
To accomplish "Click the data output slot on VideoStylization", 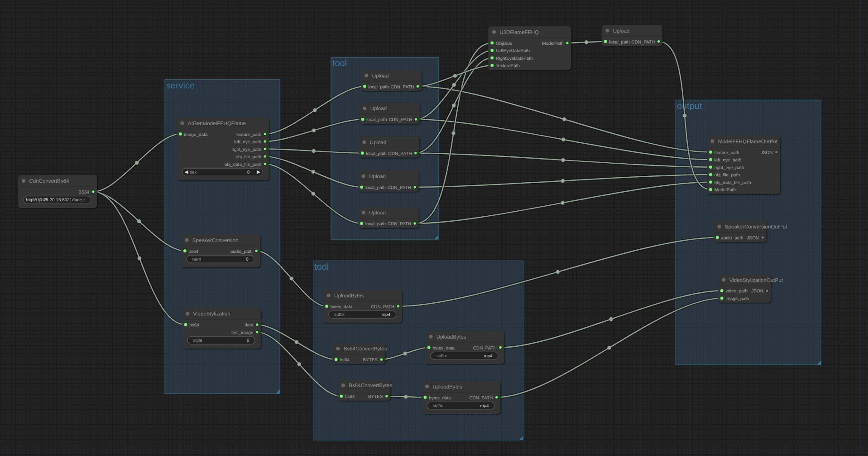I will [x=257, y=325].
